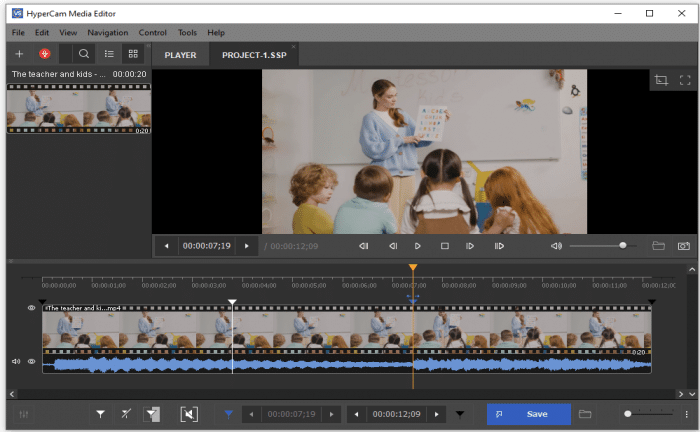The width and height of the screenshot is (700, 432).
Task: Collapse the timeline panel with the top-right arrow
Action: click(x=690, y=271)
